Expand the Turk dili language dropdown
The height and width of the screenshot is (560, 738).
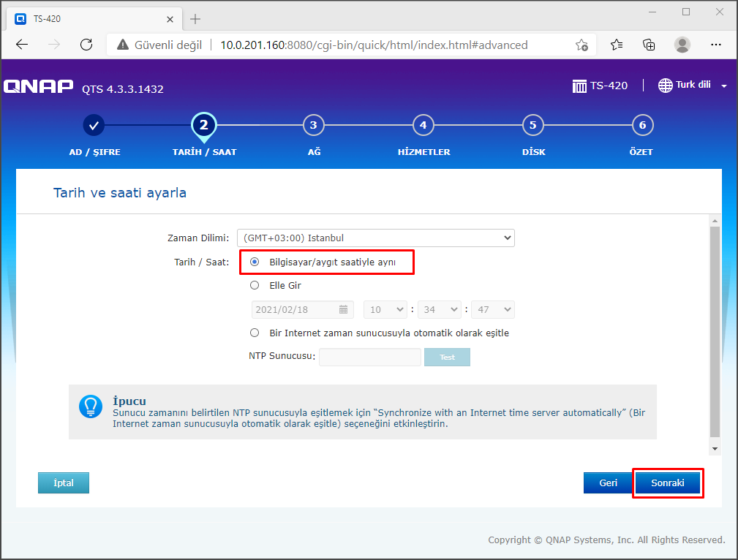pos(723,86)
